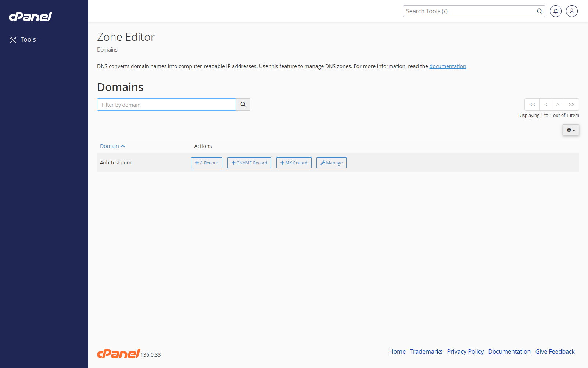The height and width of the screenshot is (368, 588).
Task: Click the Actions column header
Action: [203, 146]
